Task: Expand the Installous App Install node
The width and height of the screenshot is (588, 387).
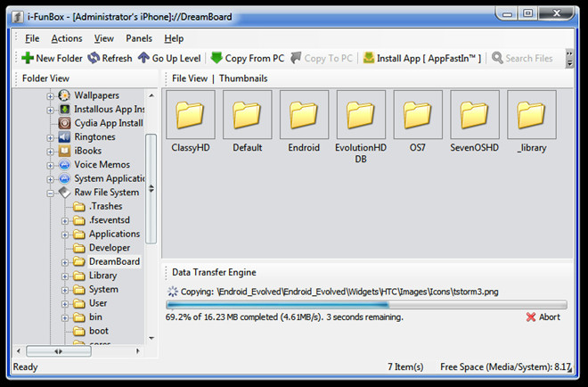Action: click(50, 111)
